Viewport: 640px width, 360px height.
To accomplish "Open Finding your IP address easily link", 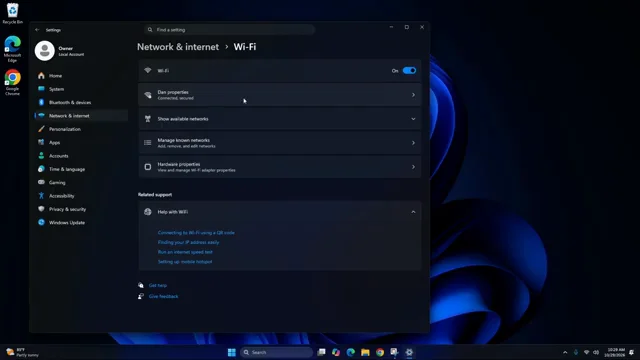I will click(188, 242).
